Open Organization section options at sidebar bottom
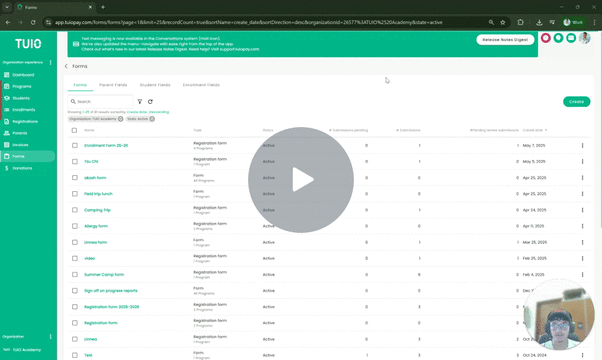Image resolution: width=602 pixels, height=360 pixels. [50, 337]
